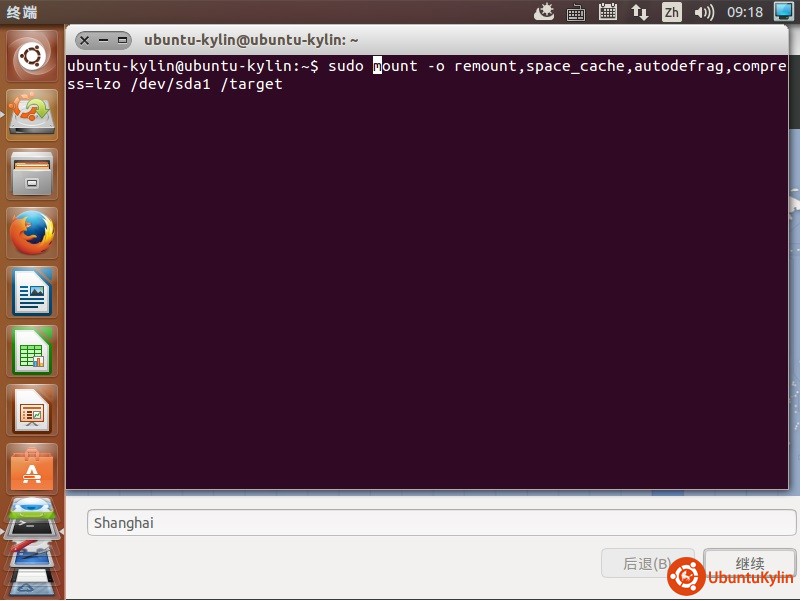The height and width of the screenshot is (601, 801).
Task: Open the sound volume menu
Action: coord(704,13)
